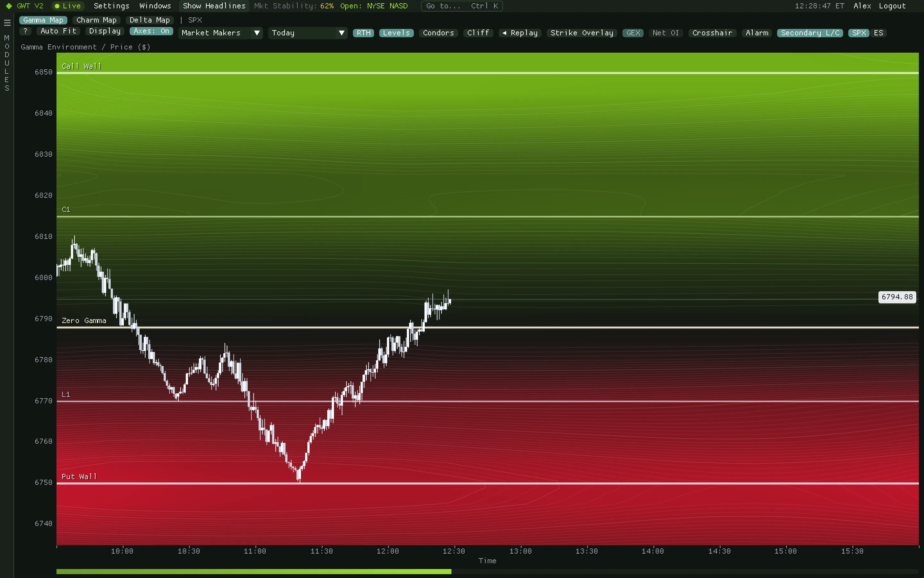Click the Open: NYSE NASD status
The height and width of the screenshot is (578, 924).
pyautogui.click(x=374, y=6)
